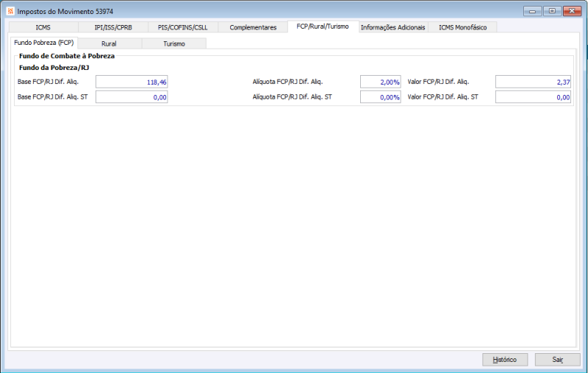Click the application icon in the title bar
This screenshot has height=373, width=588.
point(10,11)
